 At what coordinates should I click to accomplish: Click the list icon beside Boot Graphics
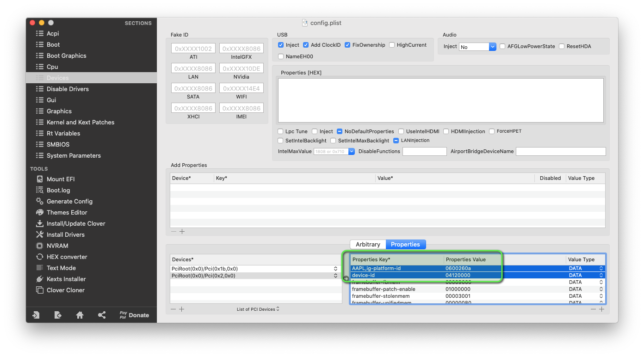click(x=39, y=55)
